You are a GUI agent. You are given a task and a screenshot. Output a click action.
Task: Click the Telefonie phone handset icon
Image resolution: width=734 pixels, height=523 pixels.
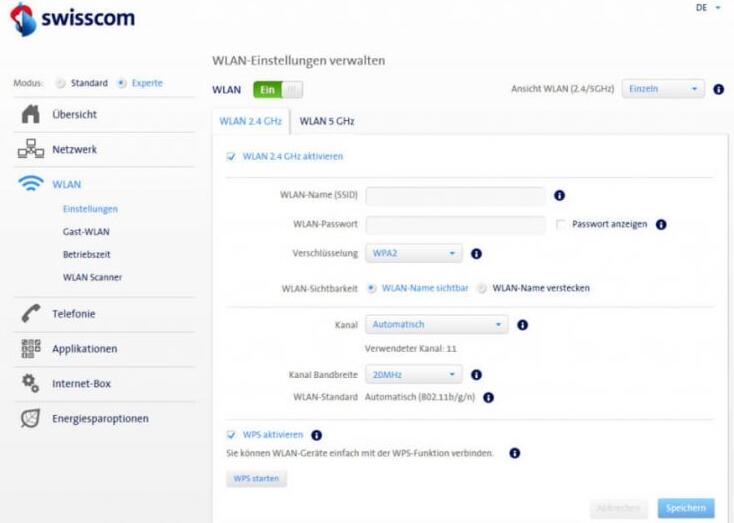coord(31,313)
